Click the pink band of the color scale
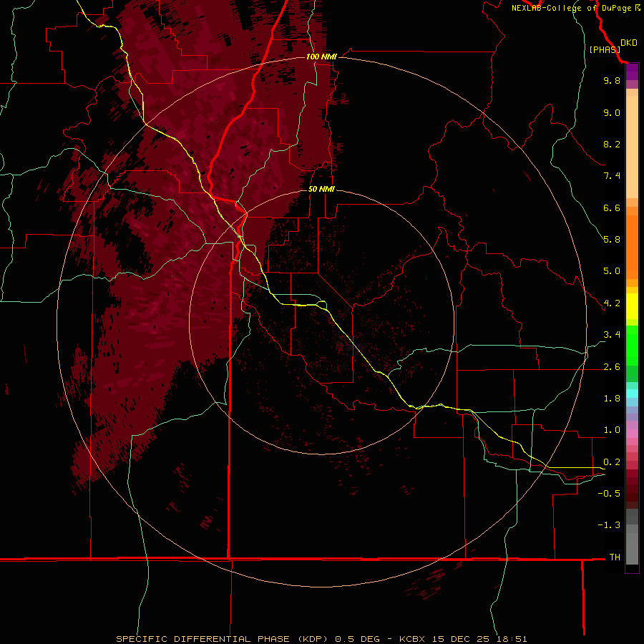 [632, 434]
